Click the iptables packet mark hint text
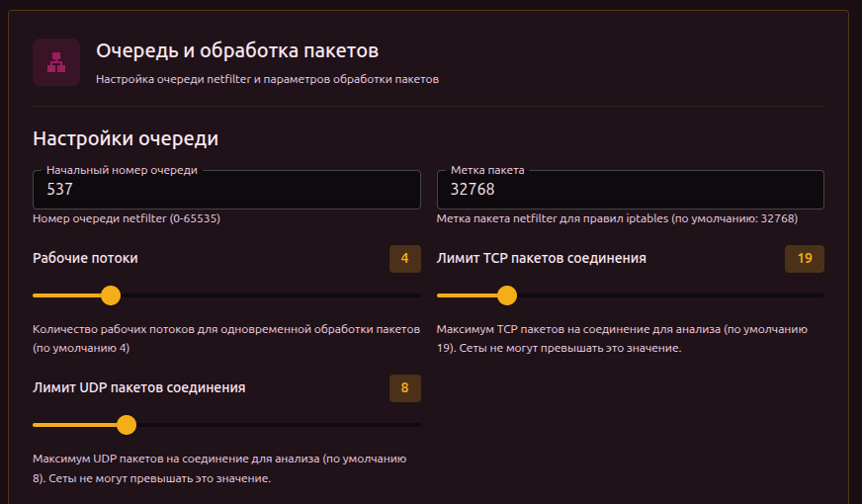Screen dimensions: 862x504 pos(617,218)
